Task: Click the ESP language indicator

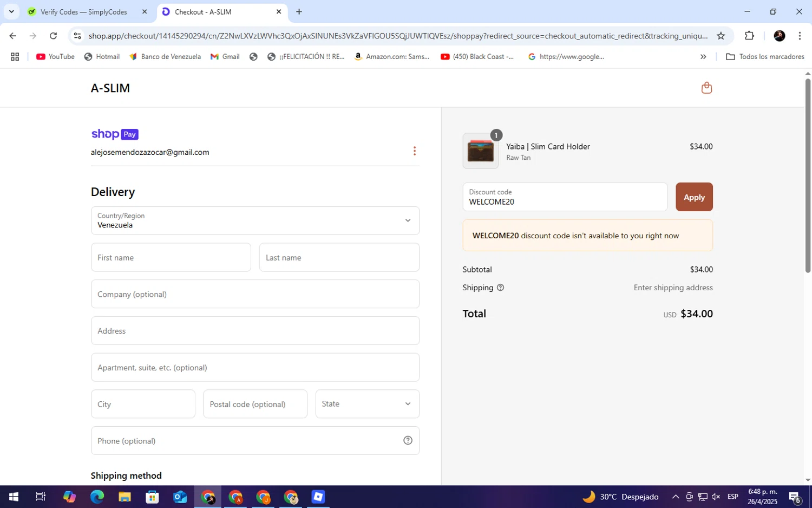Action: coord(733,497)
